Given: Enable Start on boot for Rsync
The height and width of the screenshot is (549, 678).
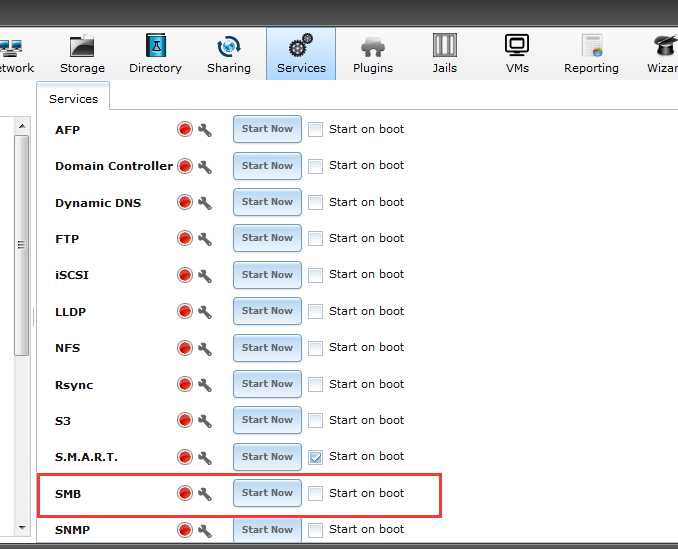Looking at the screenshot, I should (x=315, y=384).
